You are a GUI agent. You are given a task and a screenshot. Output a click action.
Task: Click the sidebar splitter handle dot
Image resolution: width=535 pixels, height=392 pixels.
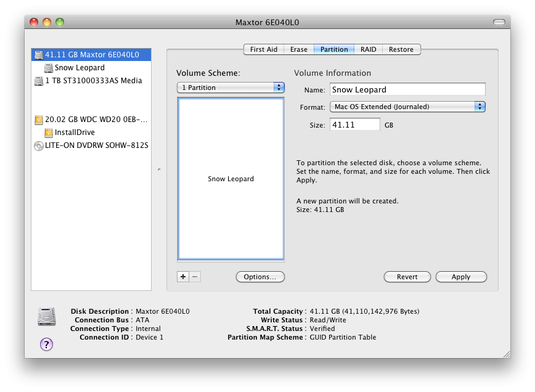click(159, 169)
